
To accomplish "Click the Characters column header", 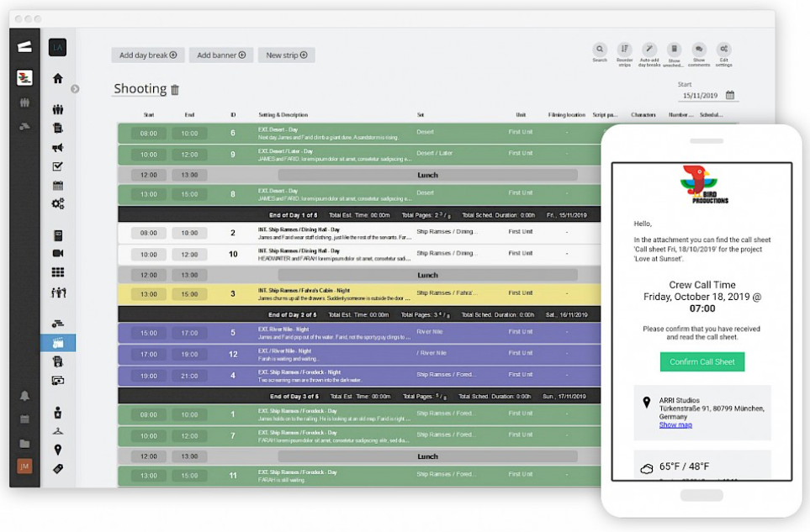I will 643,114.
